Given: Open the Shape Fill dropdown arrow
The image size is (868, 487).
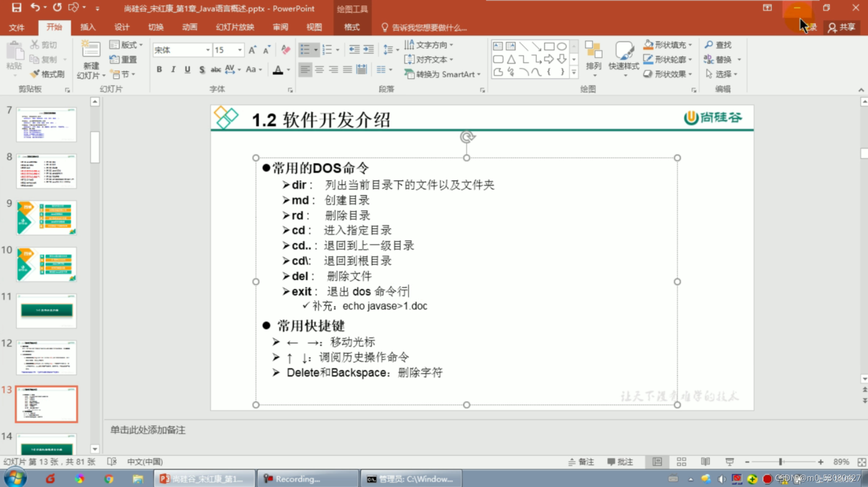Looking at the screenshot, I should pos(690,45).
